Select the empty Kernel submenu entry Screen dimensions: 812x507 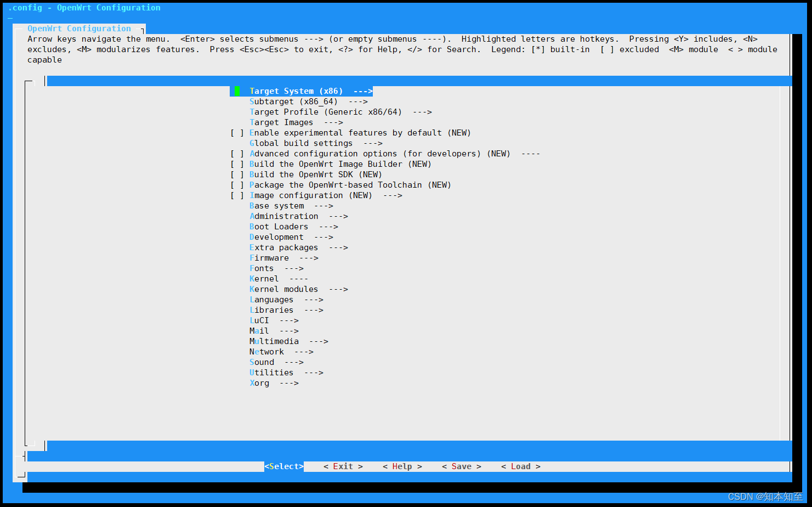coord(279,279)
